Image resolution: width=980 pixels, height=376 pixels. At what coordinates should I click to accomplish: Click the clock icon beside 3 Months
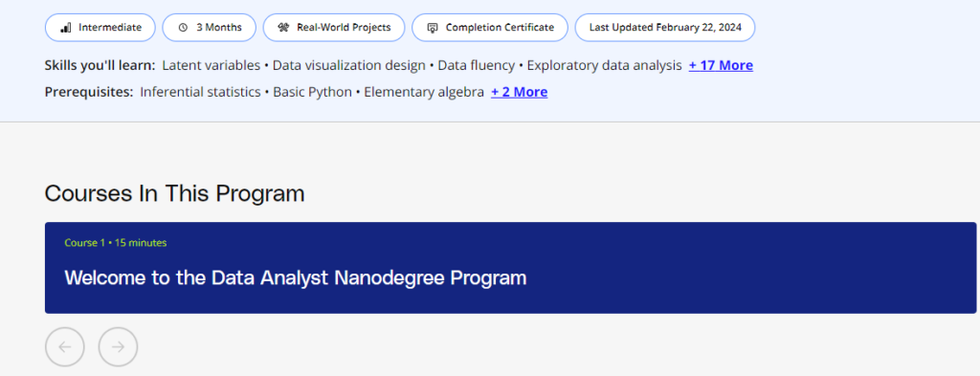pyautogui.click(x=183, y=28)
